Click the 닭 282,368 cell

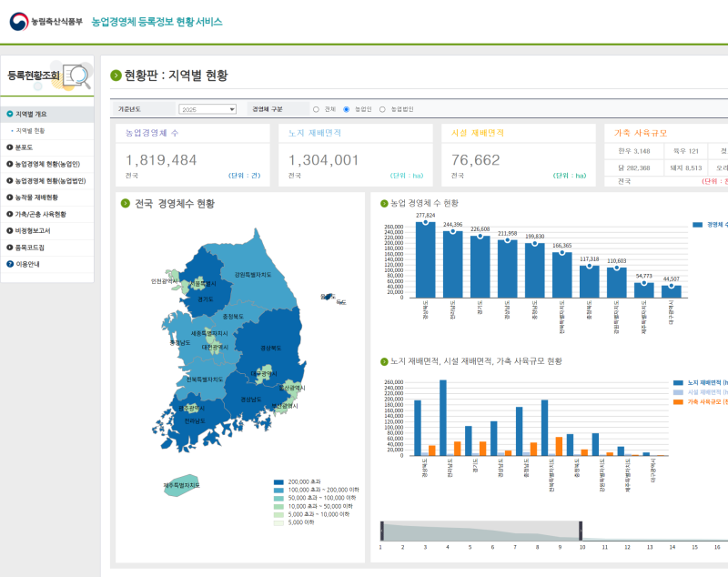pos(633,168)
